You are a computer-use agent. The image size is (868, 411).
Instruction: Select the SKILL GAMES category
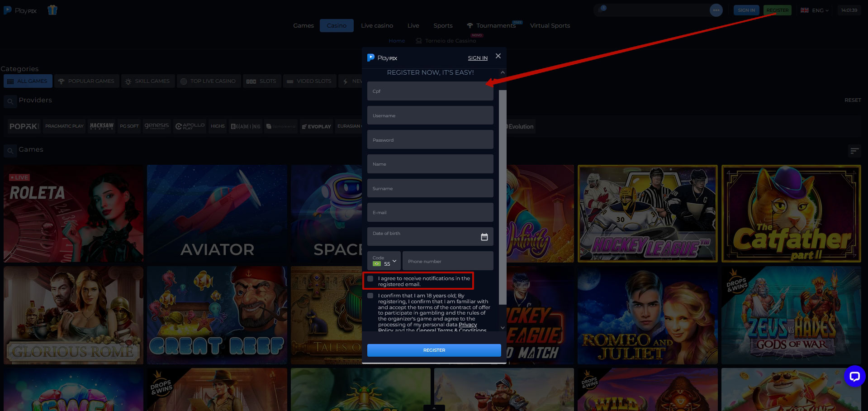(148, 81)
